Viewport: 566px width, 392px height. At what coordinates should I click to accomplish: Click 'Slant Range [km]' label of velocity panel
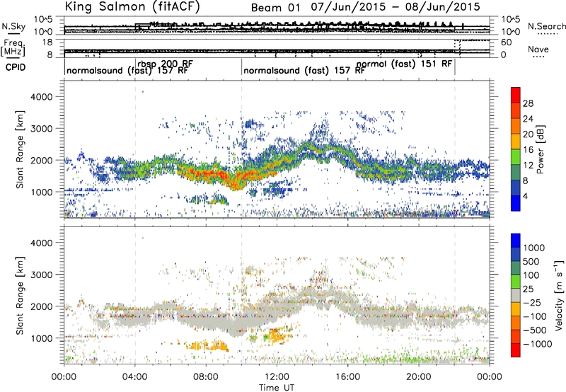[20, 295]
